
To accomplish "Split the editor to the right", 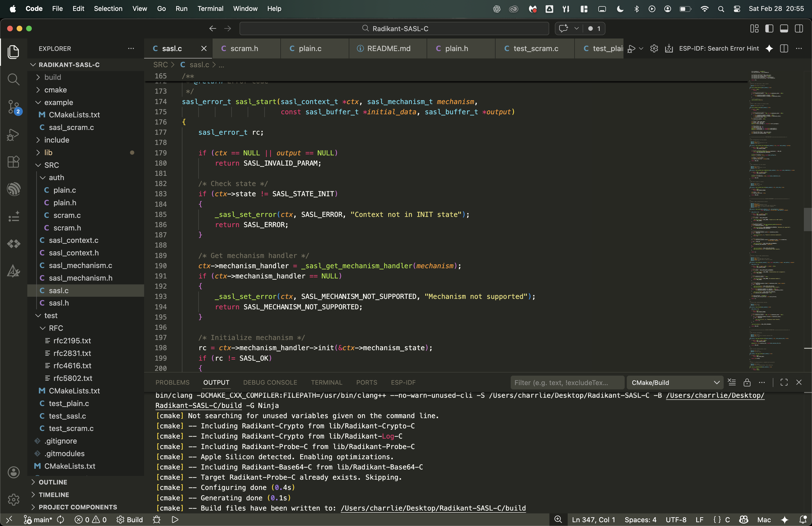I will point(784,48).
